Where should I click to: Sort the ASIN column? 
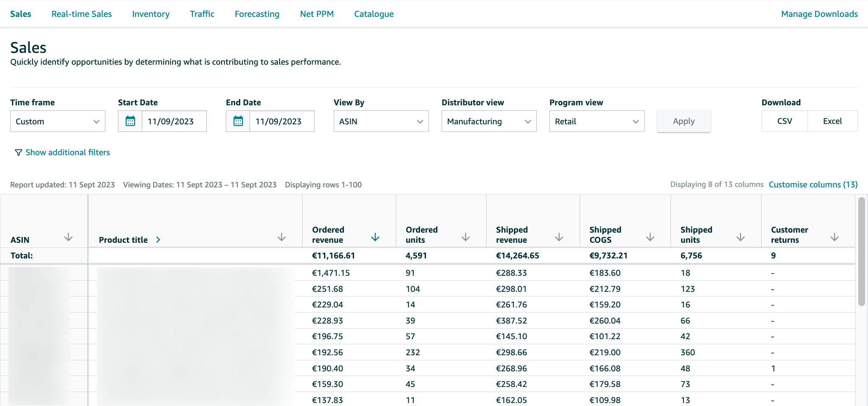68,237
